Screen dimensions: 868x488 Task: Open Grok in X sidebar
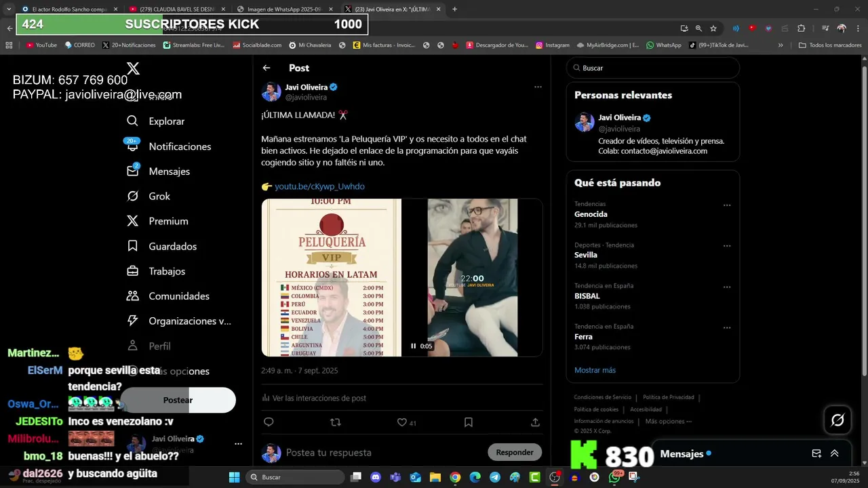149,197
